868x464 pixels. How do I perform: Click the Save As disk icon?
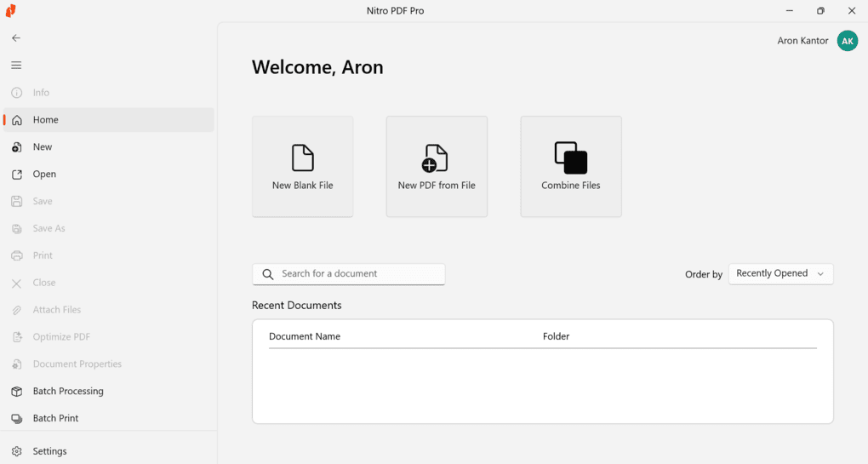coord(17,228)
